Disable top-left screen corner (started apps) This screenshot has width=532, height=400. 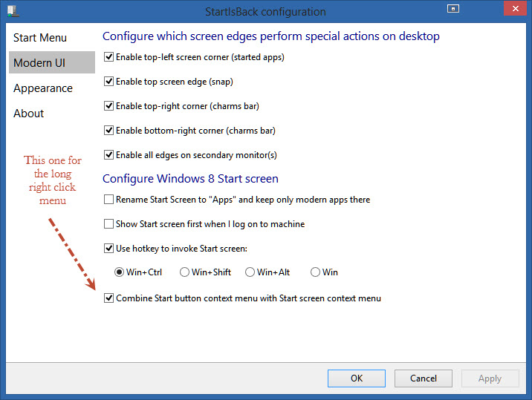tap(109, 57)
